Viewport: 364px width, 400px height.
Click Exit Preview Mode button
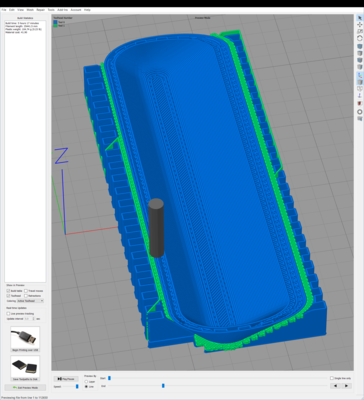(25, 388)
